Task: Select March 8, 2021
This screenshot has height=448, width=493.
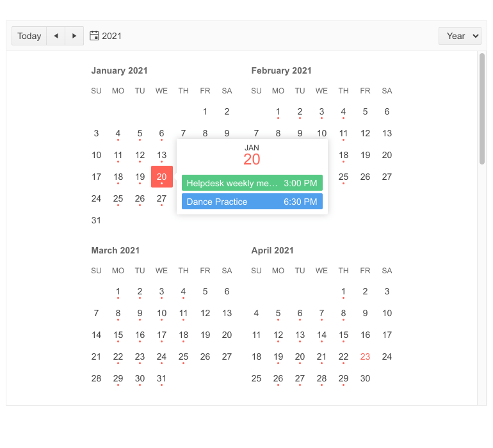Action: [x=118, y=313]
